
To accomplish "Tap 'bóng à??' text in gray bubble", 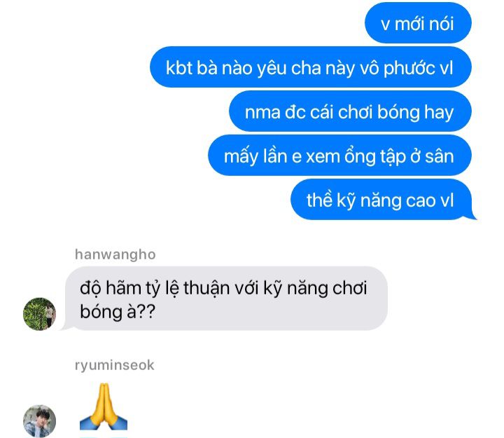I will pos(118,312).
